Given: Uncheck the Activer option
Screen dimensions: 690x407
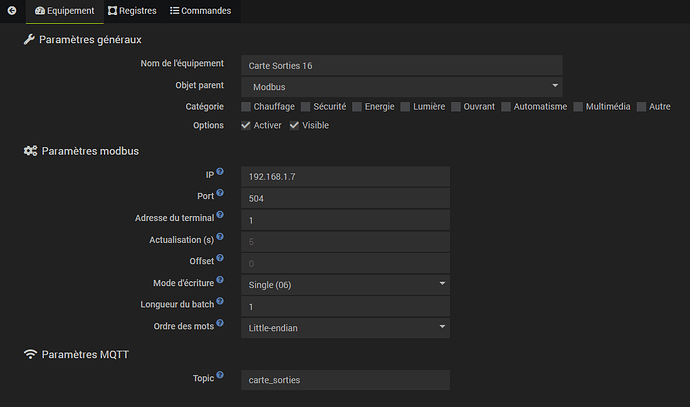Looking at the screenshot, I should (246, 125).
